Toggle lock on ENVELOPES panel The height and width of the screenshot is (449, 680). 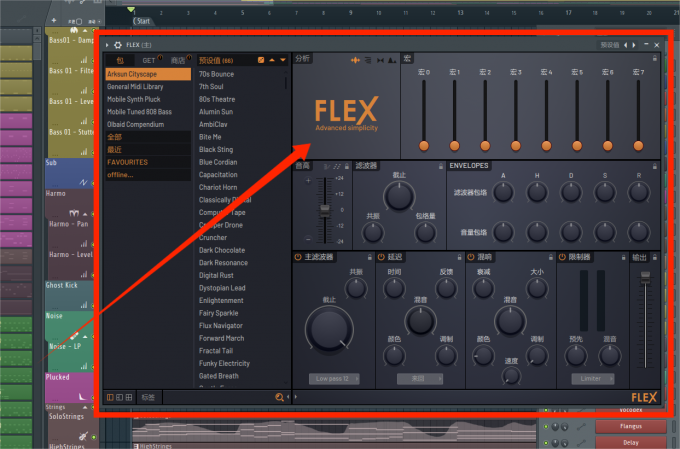[655, 166]
